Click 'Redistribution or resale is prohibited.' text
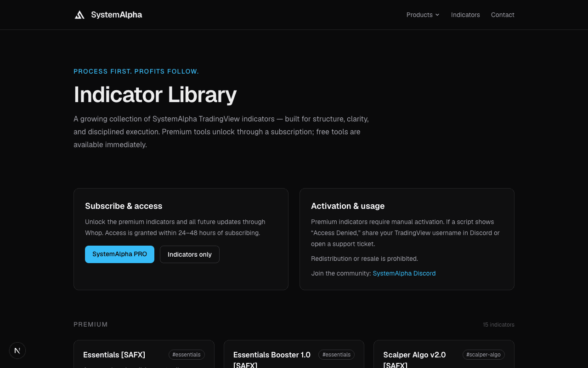 point(365,259)
